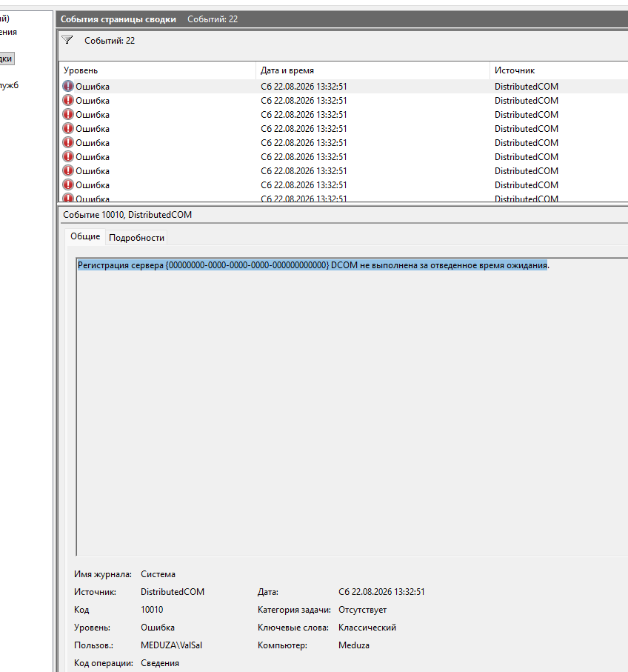Click the Пользов.: label
Image resolution: width=628 pixels, height=672 pixels.
tap(93, 645)
